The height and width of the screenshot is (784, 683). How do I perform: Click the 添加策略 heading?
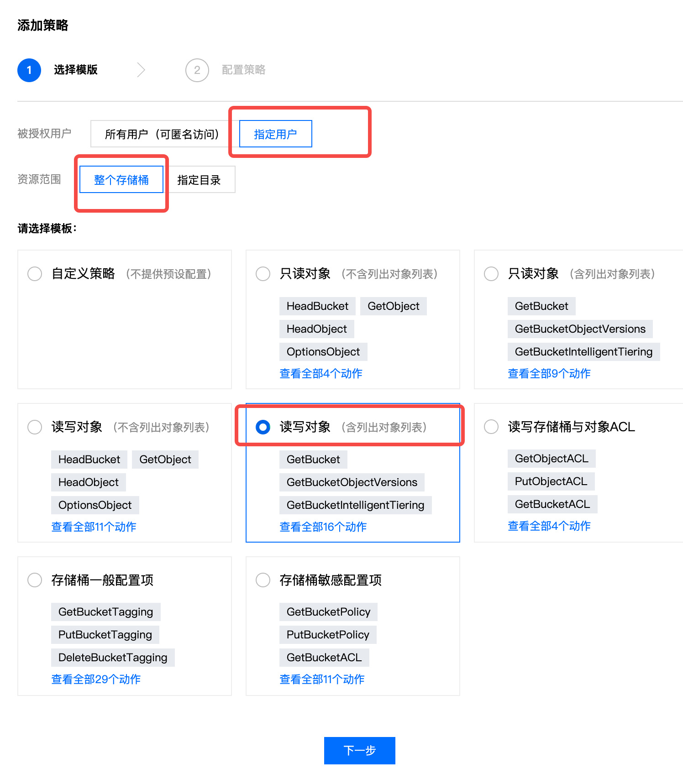point(43,25)
